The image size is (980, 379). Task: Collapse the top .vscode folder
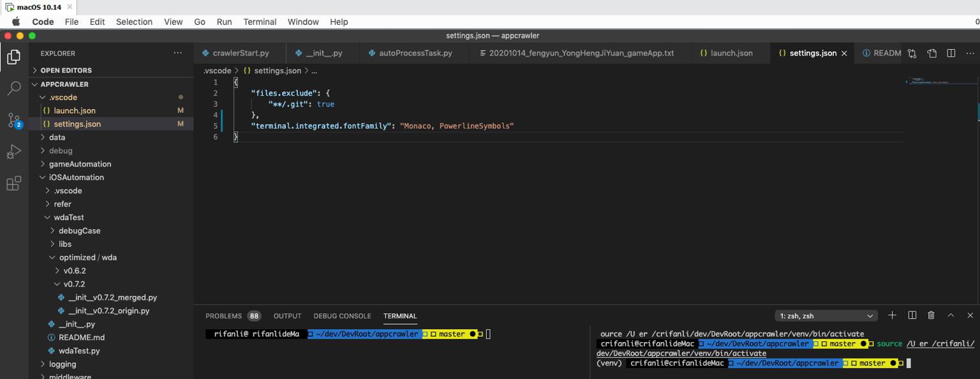click(111, 97)
